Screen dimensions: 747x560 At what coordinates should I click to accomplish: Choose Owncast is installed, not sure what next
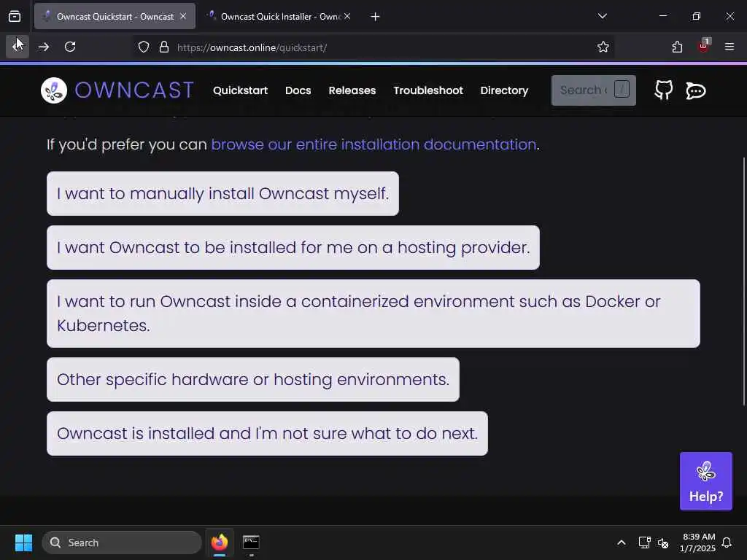tap(267, 433)
